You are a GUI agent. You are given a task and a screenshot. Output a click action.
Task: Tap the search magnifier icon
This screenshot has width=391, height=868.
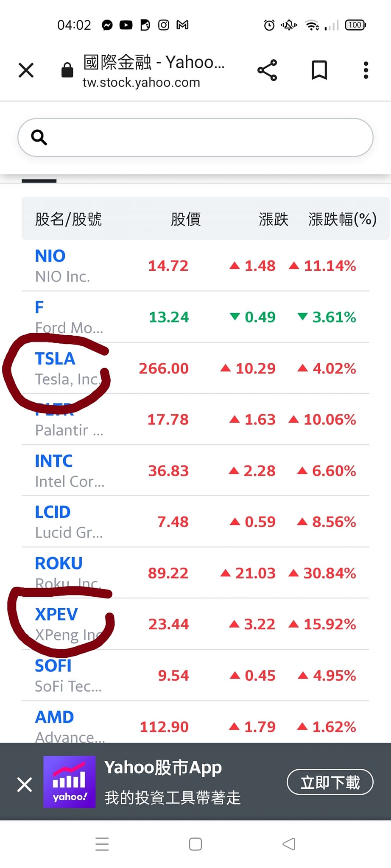[x=39, y=137]
